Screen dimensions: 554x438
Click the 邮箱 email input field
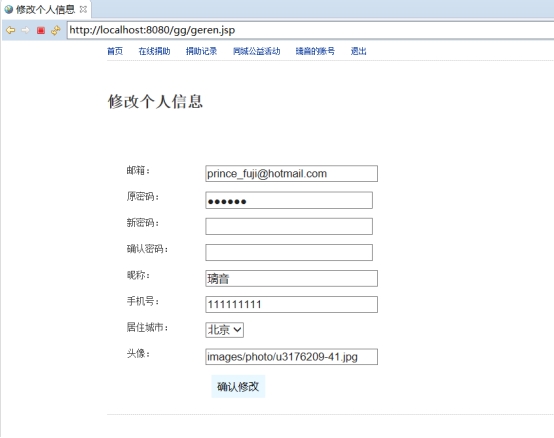click(x=291, y=173)
